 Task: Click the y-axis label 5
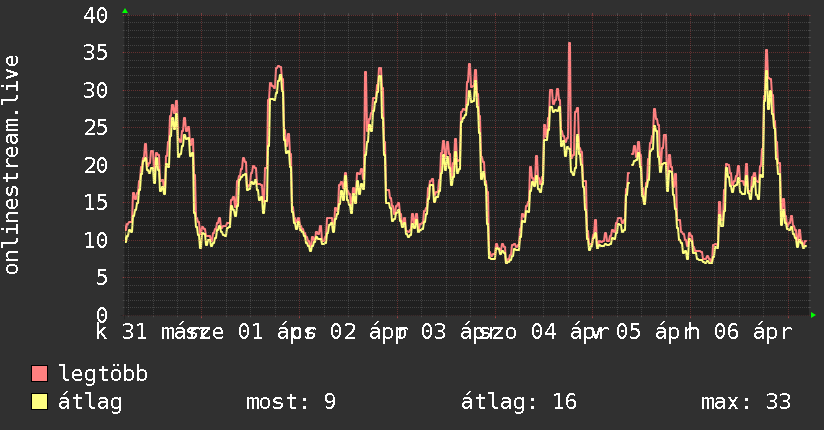coord(102,278)
